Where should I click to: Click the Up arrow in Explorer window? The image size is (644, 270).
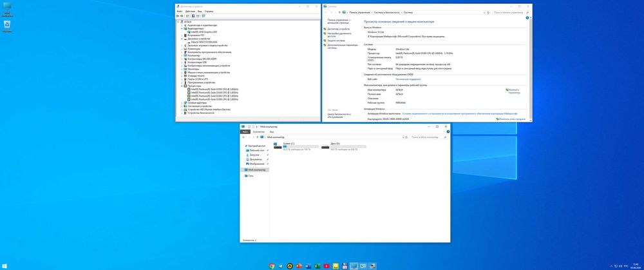pos(257,137)
